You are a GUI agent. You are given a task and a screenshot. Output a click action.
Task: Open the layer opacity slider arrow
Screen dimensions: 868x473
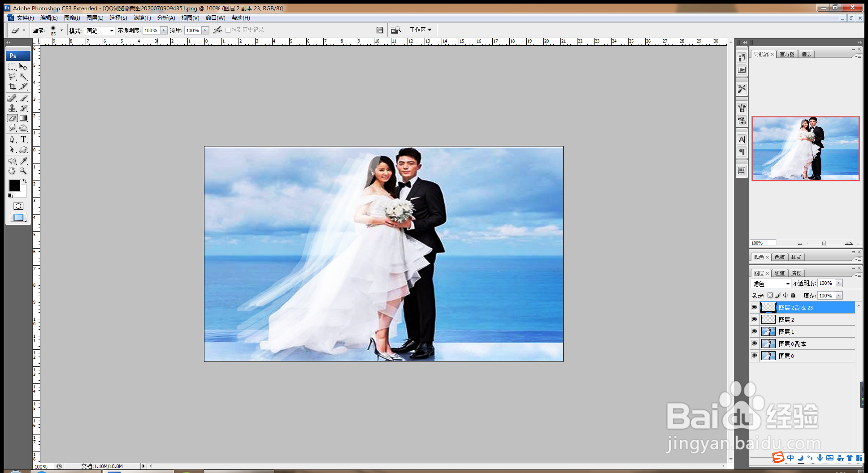click(x=839, y=283)
